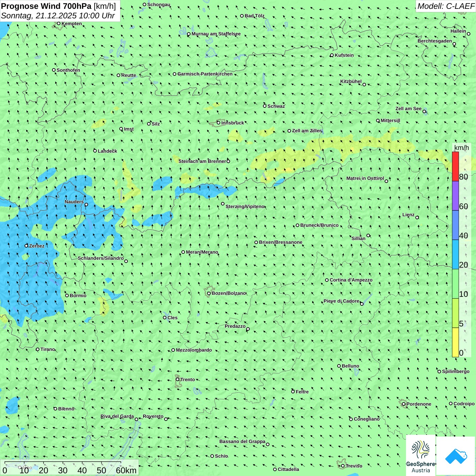Select the Kufstein location dot

click(332, 55)
